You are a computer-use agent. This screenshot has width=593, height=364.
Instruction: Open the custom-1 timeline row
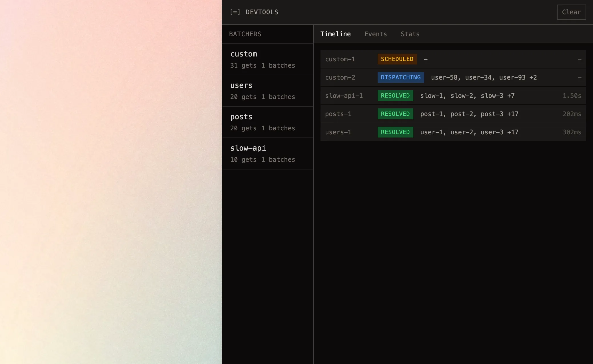click(x=453, y=59)
